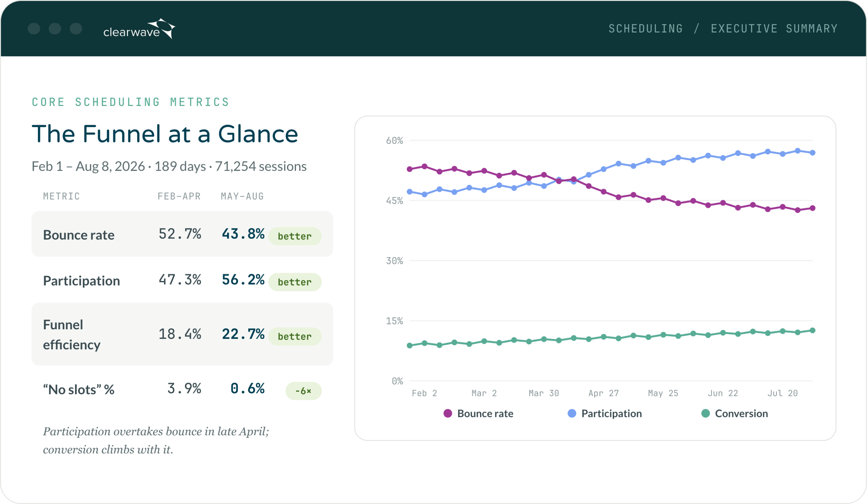Screen dimensions: 867x504
Task: Select the Bounce rate row label
Action: (79, 235)
